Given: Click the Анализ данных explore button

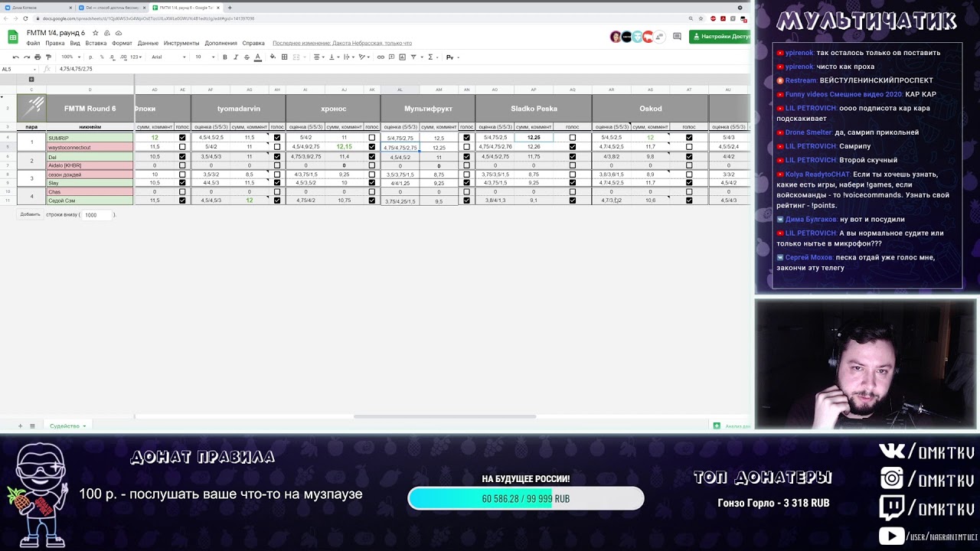Looking at the screenshot, I should click(731, 426).
